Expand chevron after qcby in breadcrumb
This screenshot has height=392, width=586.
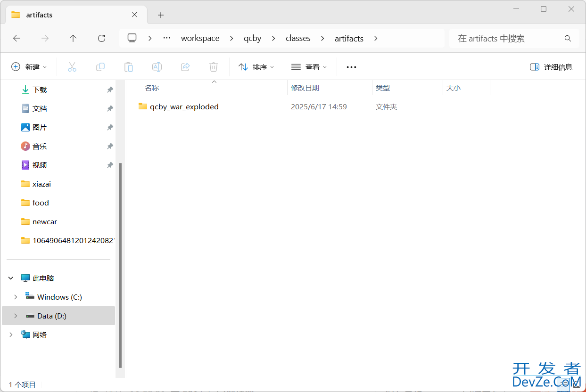coord(273,38)
